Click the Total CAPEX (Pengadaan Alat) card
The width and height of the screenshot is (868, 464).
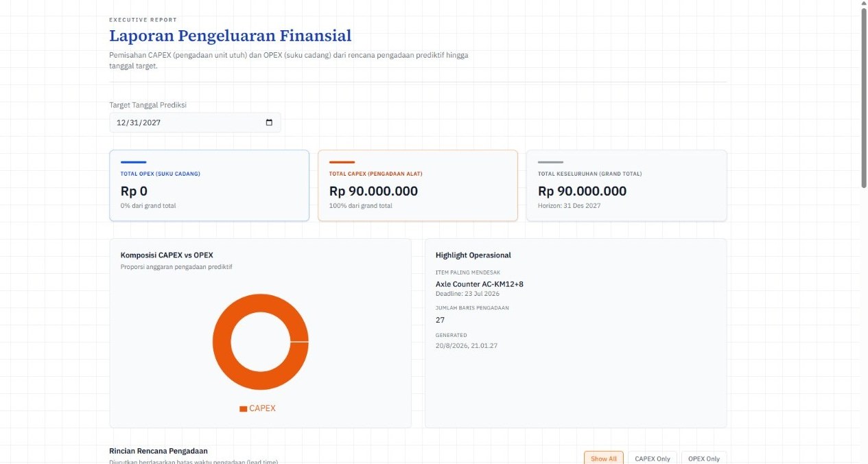click(418, 185)
